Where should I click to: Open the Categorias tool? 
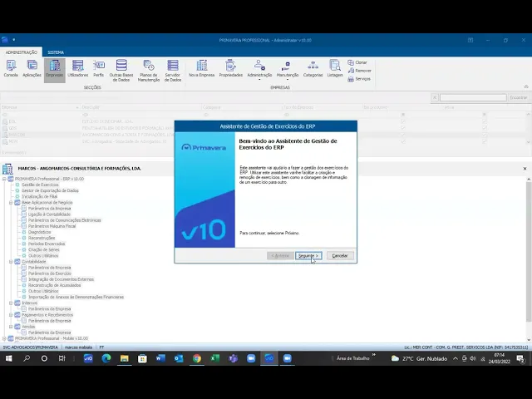pyautogui.click(x=313, y=69)
